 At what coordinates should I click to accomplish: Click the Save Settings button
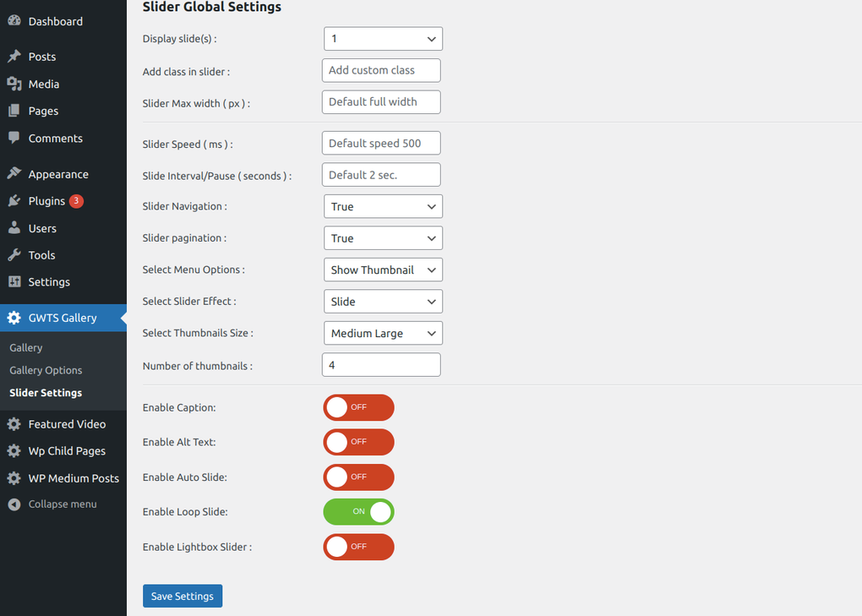click(183, 596)
